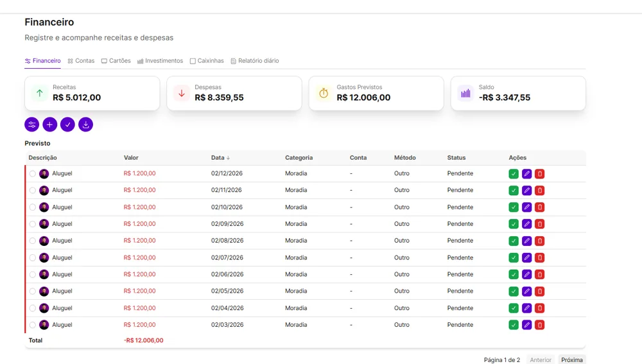Select the 02/11/2026 Aluguel row circle
642x364 pixels.
coord(33,191)
